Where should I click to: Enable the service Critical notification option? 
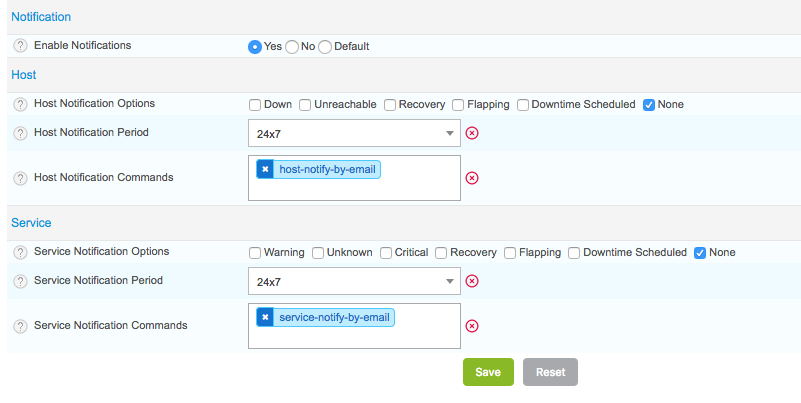[386, 253]
